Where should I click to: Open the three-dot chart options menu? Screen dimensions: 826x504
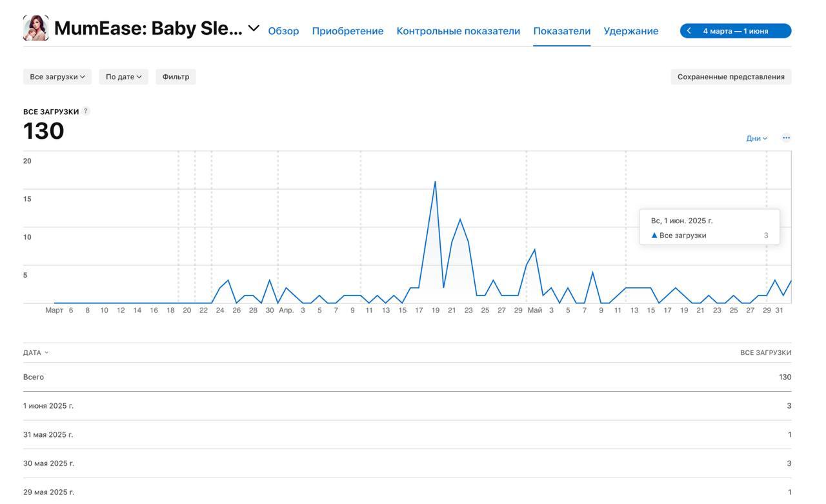click(786, 138)
